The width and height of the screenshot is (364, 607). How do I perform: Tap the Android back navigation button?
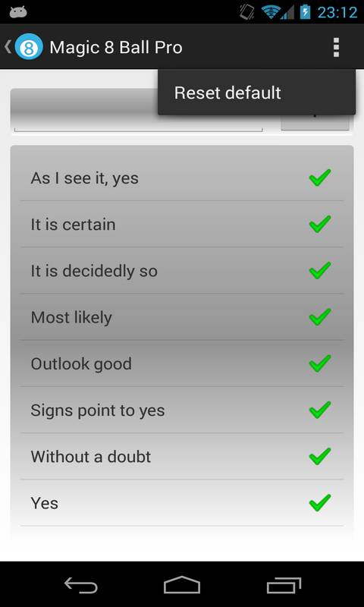coord(80,584)
